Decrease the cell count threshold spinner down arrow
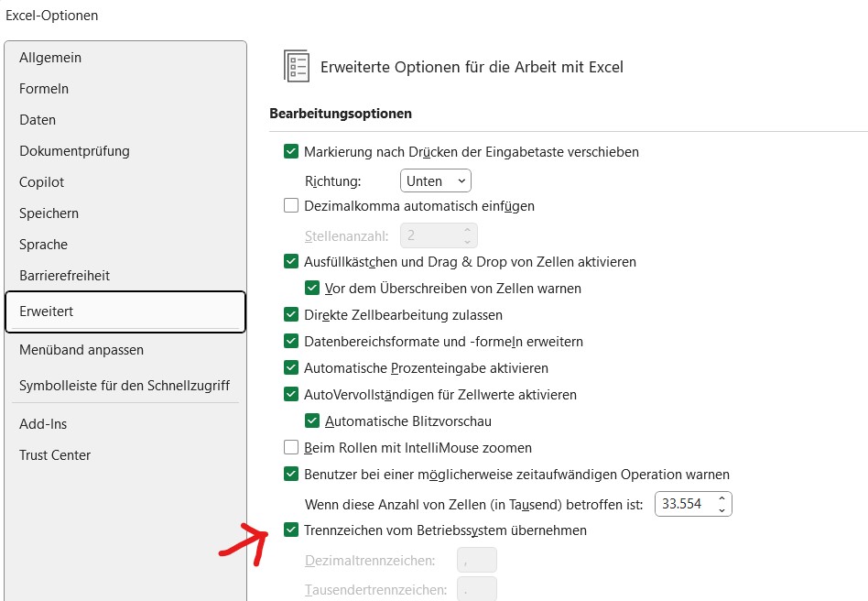The height and width of the screenshot is (601, 868). 722,509
